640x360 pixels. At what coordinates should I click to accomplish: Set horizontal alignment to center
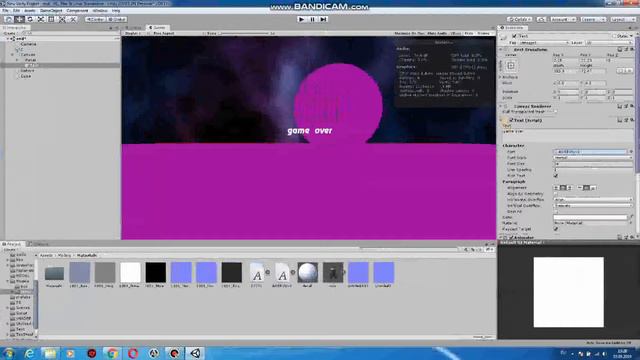point(562,188)
